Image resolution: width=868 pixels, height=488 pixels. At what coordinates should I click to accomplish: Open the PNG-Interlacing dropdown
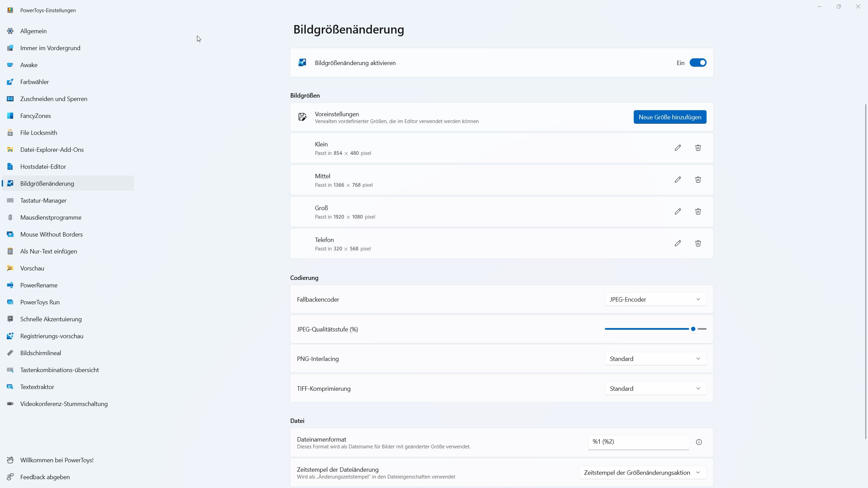(x=655, y=359)
